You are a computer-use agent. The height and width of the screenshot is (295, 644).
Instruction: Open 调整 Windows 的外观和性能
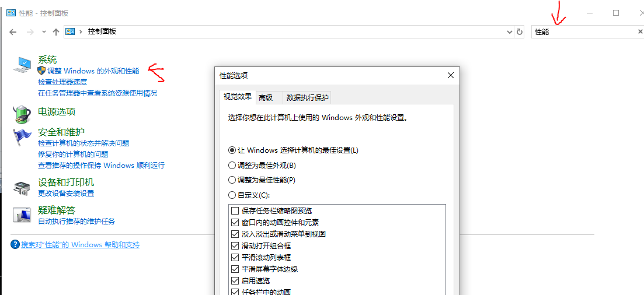click(x=93, y=71)
